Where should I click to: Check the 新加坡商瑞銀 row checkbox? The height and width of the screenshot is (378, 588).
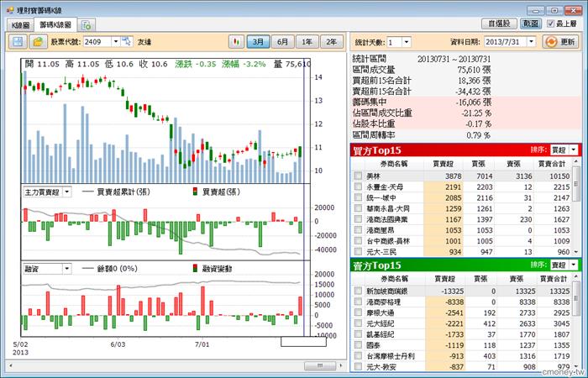(358, 291)
